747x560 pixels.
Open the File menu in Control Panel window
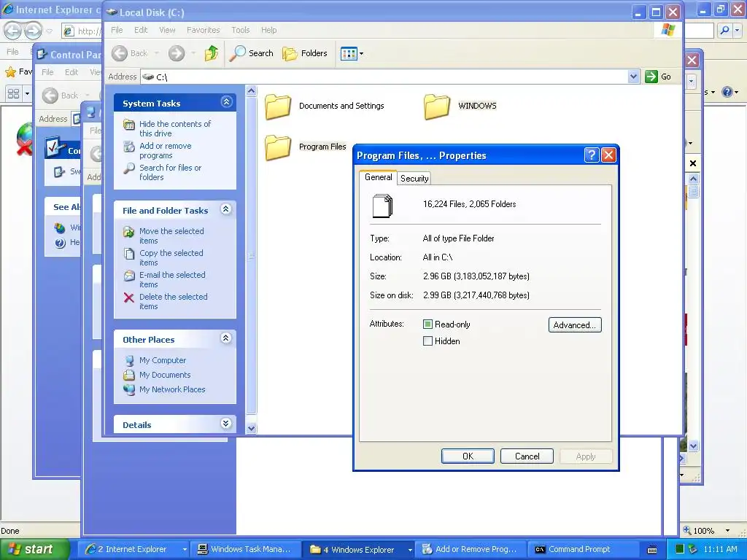point(47,72)
